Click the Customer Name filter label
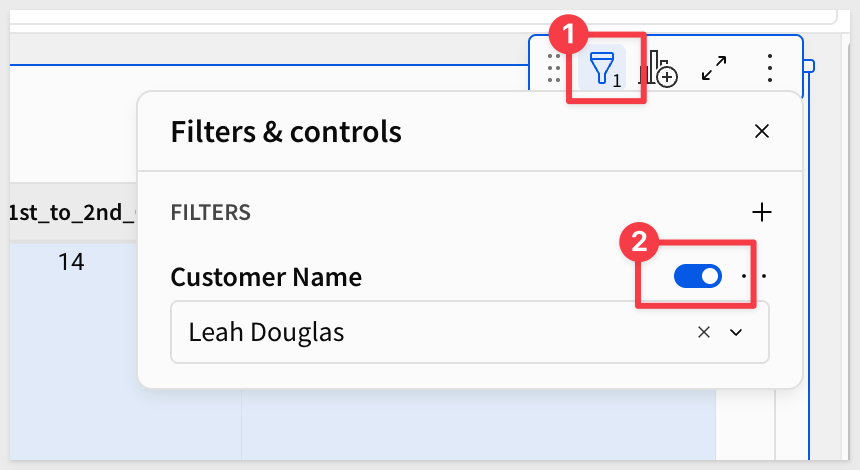 coord(266,277)
